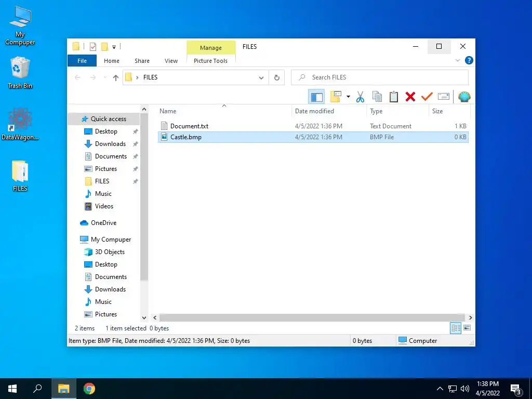The image size is (532, 399).
Task: Switch to the Share ribbon tab
Action: (142, 61)
